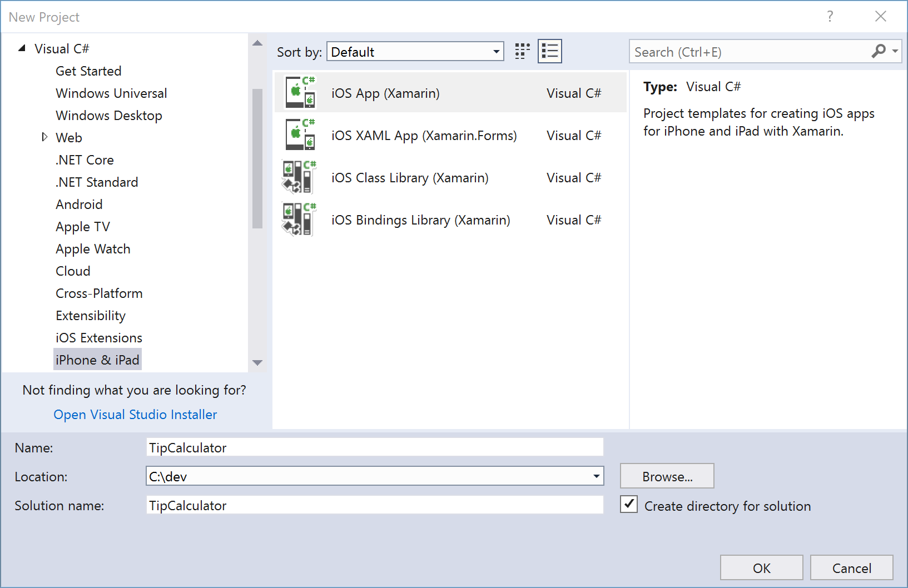Viewport: 908px width, 588px height.
Task: Click Open Visual Studio Installer link
Action: tap(135, 415)
